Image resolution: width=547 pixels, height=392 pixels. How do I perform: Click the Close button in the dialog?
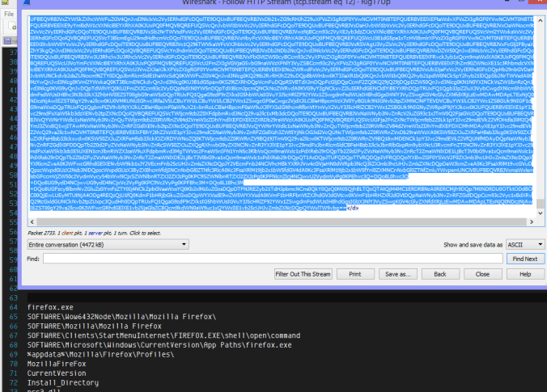(x=483, y=275)
